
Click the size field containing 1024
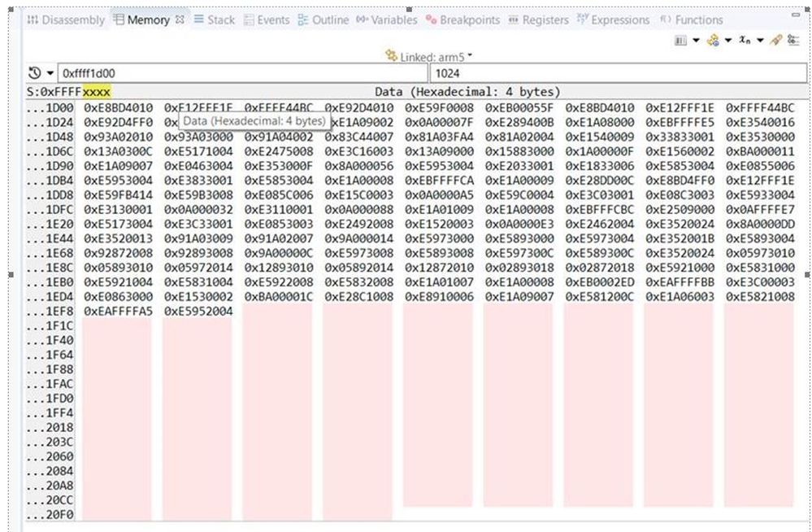point(619,73)
